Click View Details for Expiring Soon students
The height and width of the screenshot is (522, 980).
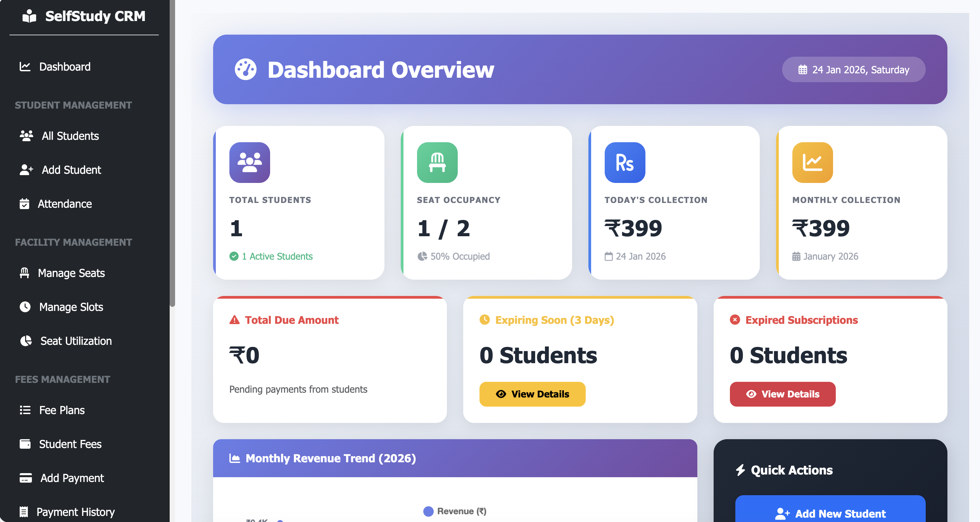pyautogui.click(x=532, y=394)
